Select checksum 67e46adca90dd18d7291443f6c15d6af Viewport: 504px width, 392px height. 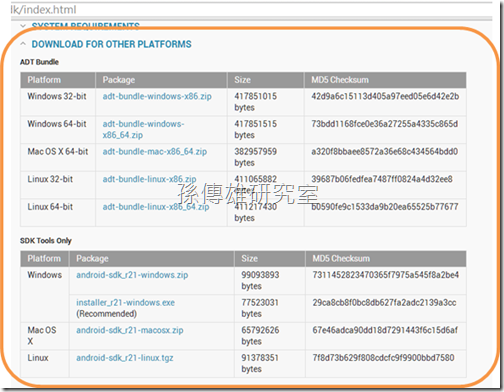[385, 330]
